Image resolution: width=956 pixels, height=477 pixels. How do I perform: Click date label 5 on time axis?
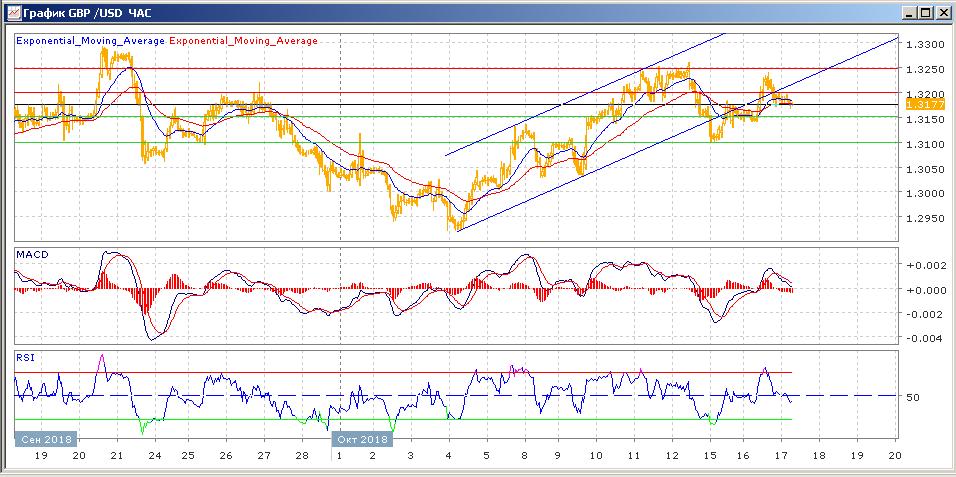click(x=486, y=456)
